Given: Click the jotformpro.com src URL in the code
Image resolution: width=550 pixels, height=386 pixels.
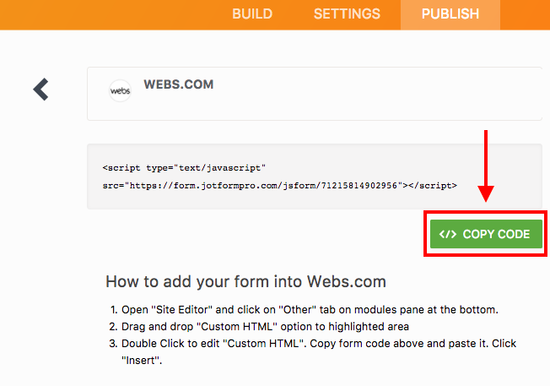Looking at the screenshot, I should pos(263,185).
